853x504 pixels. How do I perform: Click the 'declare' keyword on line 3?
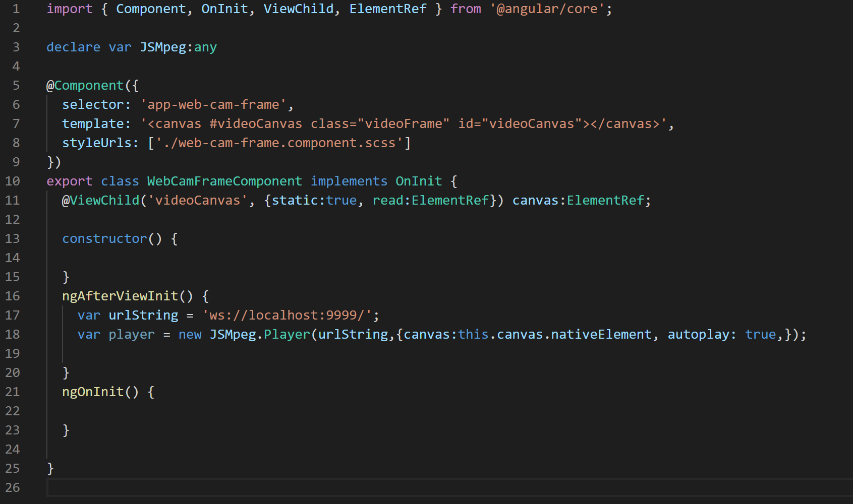click(x=74, y=47)
